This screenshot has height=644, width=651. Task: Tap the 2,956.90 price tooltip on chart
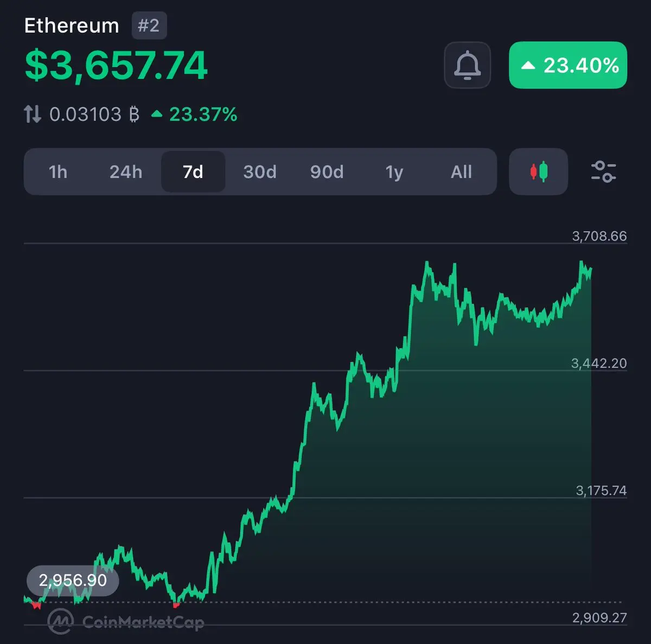tap(73, 581)
